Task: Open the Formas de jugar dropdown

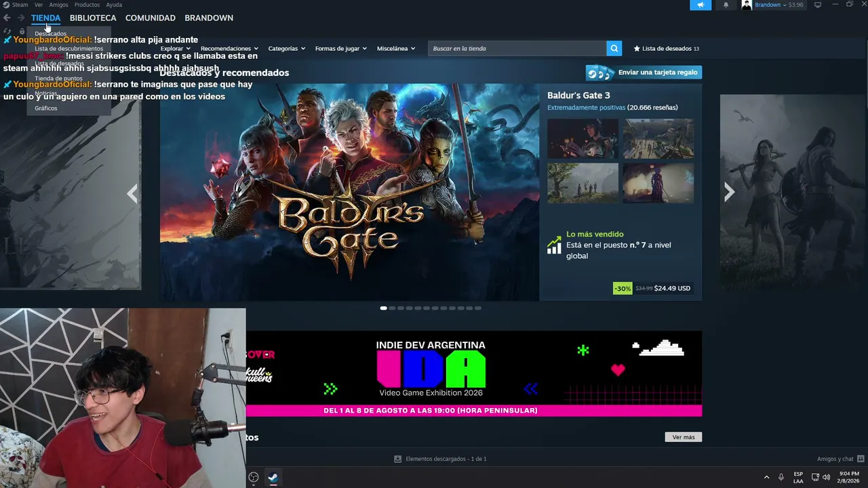Action: point(341,48)
